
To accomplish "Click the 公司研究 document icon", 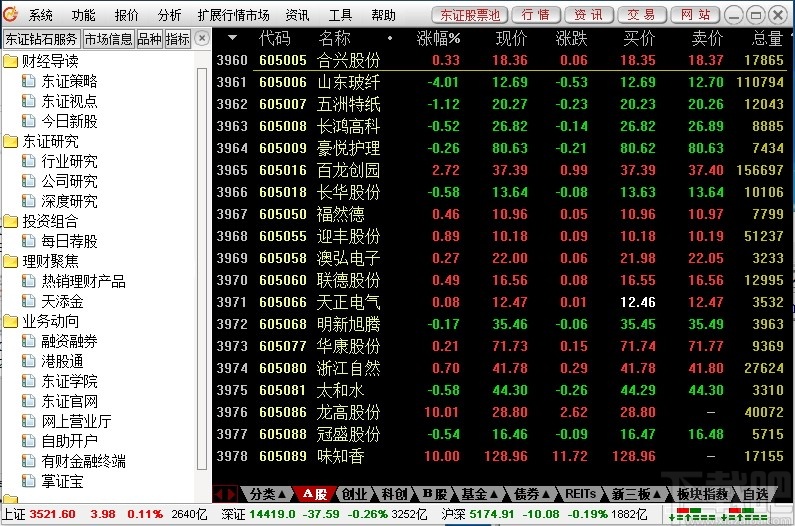I will point(29,181).
